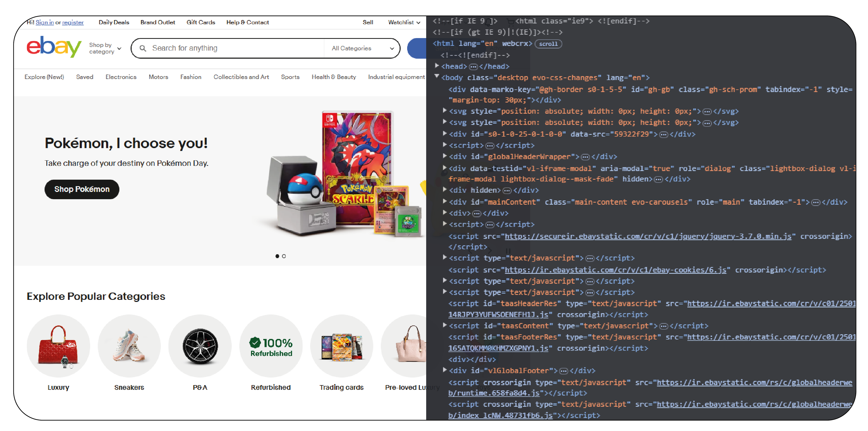Select the Motors category
The width and height of the screenshot is (868, 431).
[x=158, y=77]
